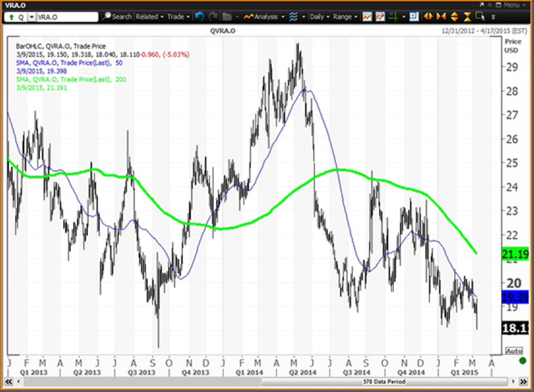This screenshot has width=534, height=392.
Task: Click the SMA 50 legend line
Action: [69, 63]
